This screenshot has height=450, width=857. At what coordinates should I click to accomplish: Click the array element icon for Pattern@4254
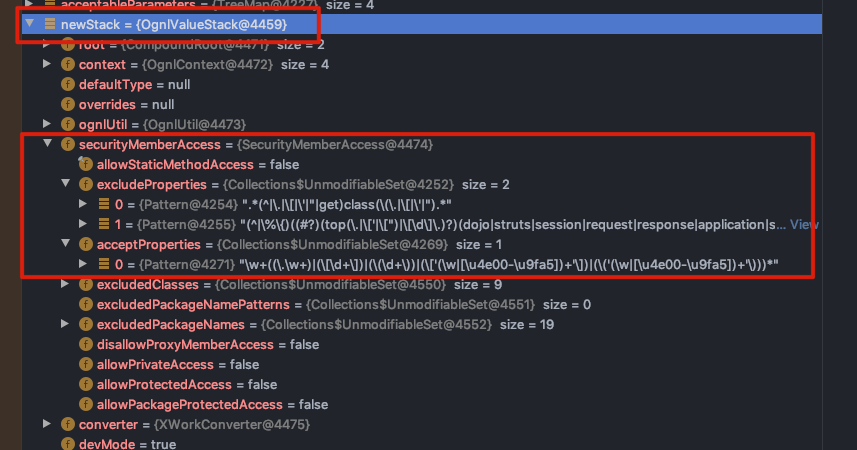tap(104, 204)
